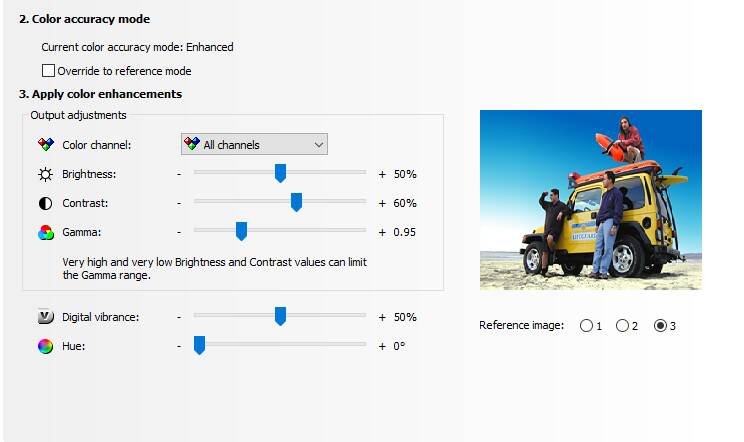This screenshot has height=442, width=744.
Task: Click the Color channel RGB icon
Action: (x=45, y=145)
